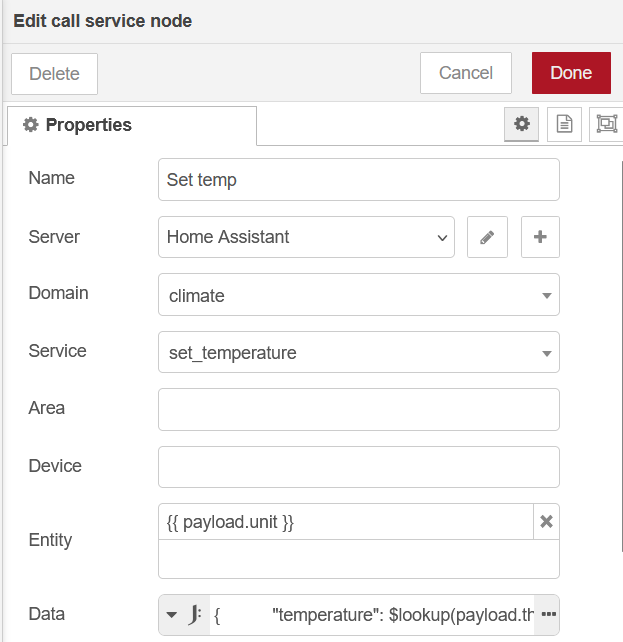Expand the Domain dropdown set to climate

(358, 295)
